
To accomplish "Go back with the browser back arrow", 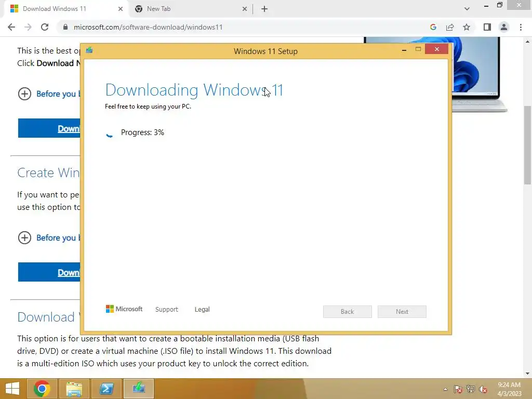I will (x=11, y=27).
